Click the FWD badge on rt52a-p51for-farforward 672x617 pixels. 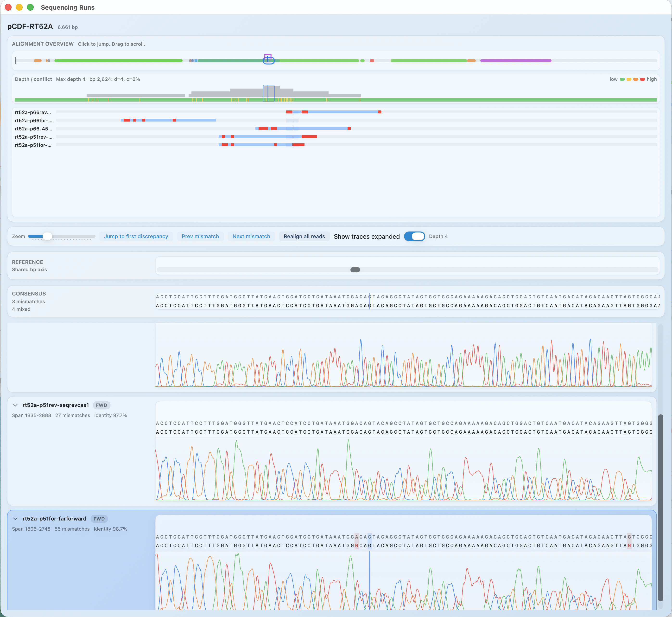point(99,519)
